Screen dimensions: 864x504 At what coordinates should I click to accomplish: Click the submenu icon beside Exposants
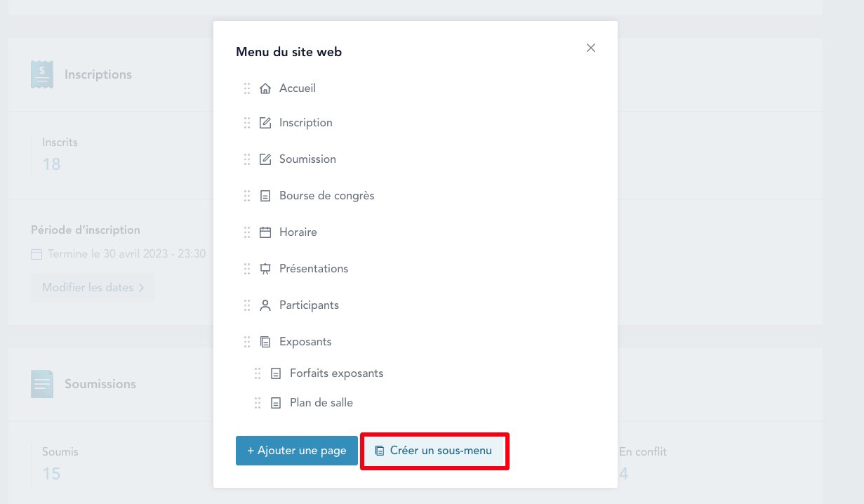(x=265, y=342)
